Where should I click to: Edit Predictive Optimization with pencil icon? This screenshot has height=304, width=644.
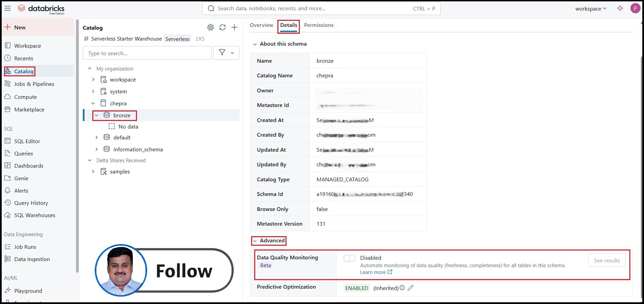[411, 288]
